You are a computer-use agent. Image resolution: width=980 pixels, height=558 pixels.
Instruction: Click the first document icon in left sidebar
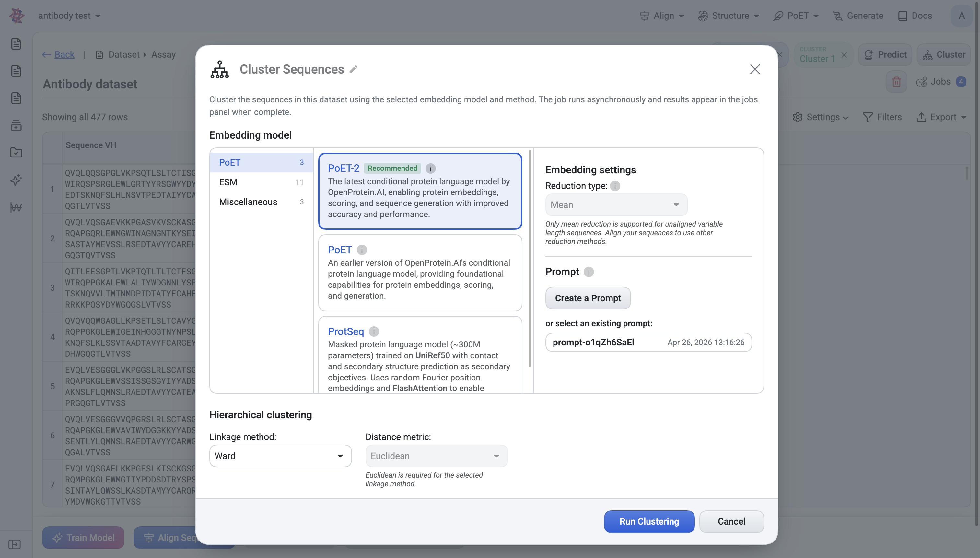tap(16, 44)
